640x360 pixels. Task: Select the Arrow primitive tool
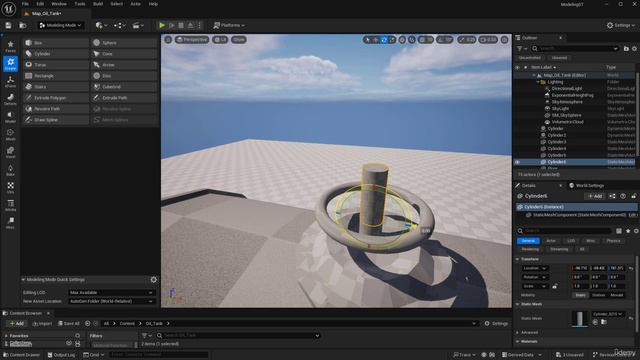click(x=125, y=65)
